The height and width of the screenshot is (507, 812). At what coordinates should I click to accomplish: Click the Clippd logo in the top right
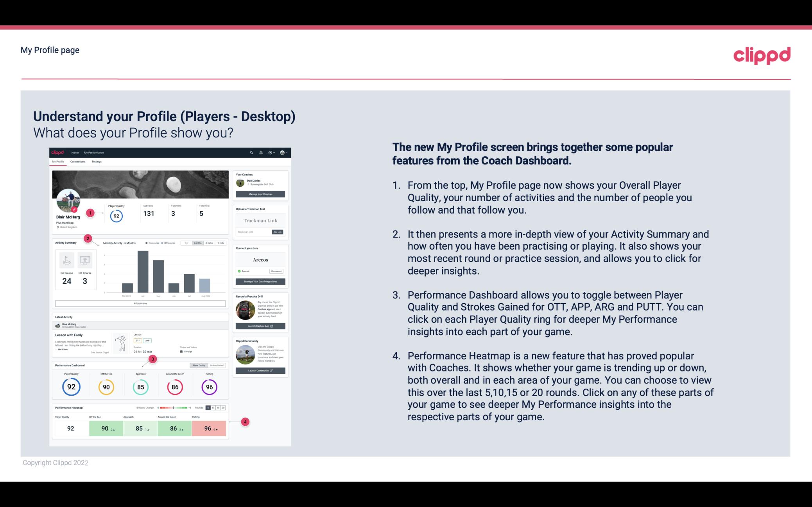pos(761,55)
